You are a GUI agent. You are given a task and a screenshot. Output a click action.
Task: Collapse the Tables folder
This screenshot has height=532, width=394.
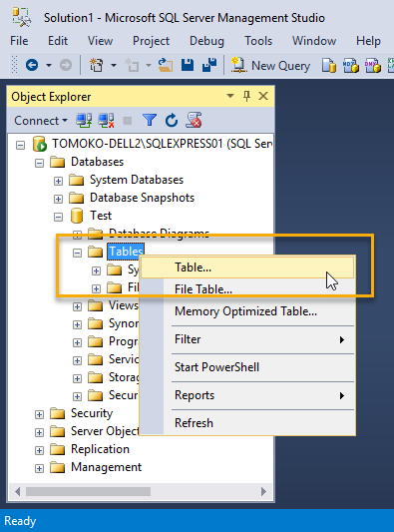78,253
